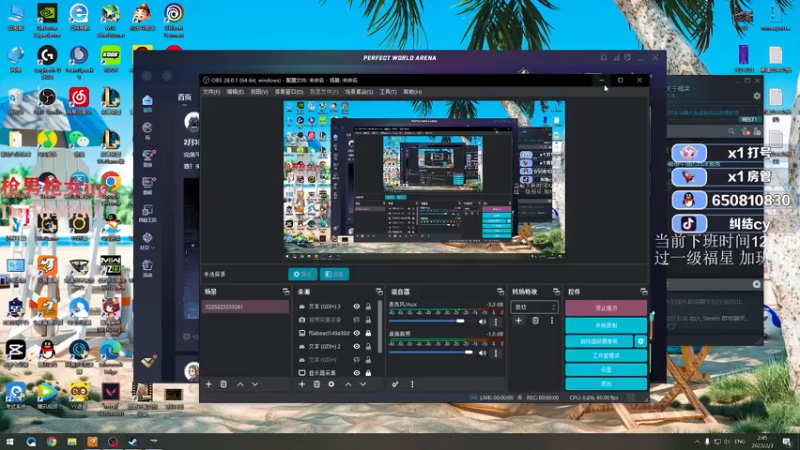The height and width of the screenshot is (450, 800).
Task: Open the 工具(T) menu in OBS
Action: pyautogui.click(x=388, y=92)
